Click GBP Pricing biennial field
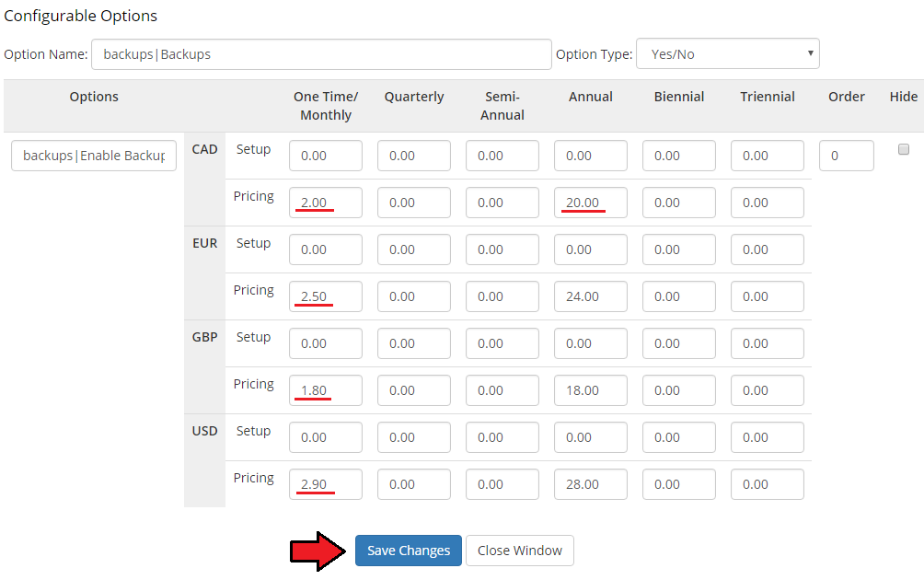Screen dimensions: 924x580 (x=679, y=390)
